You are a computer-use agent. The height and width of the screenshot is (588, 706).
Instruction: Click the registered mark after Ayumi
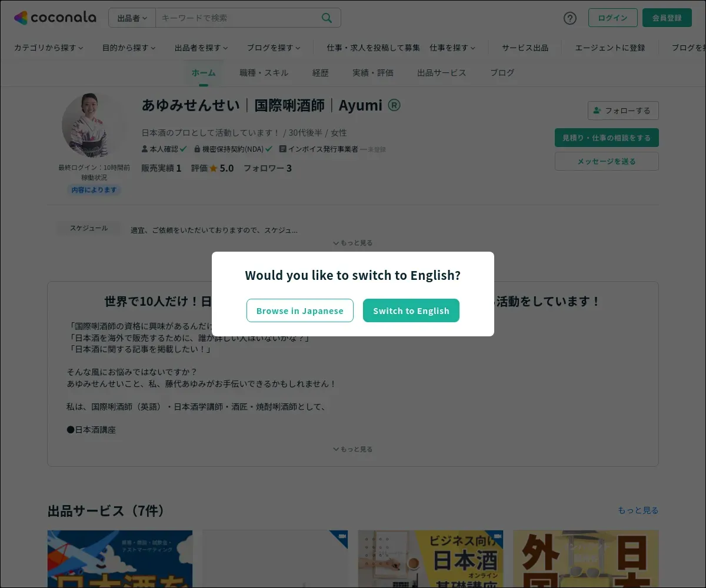point(394,105)
